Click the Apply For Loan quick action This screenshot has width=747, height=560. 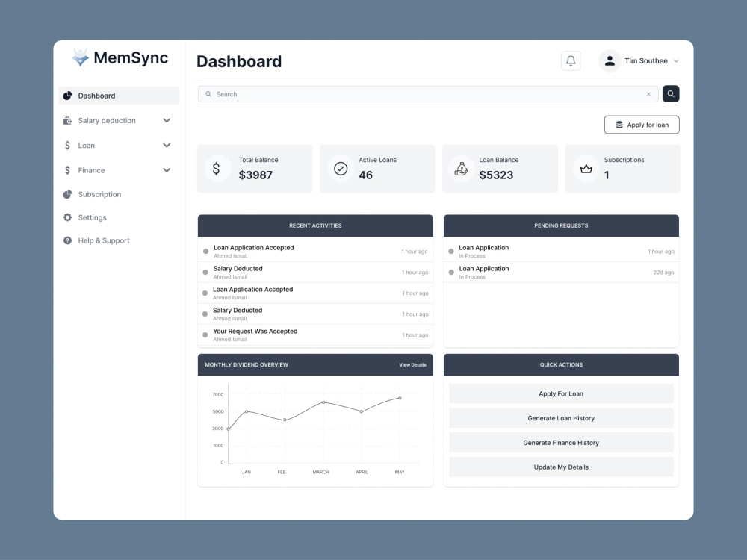tap(561, 393)
